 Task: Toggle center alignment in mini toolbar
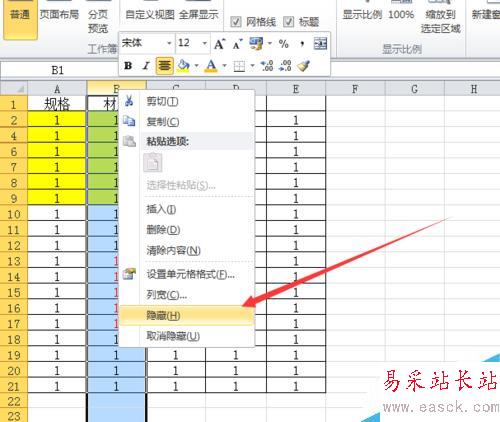[164, 66]
